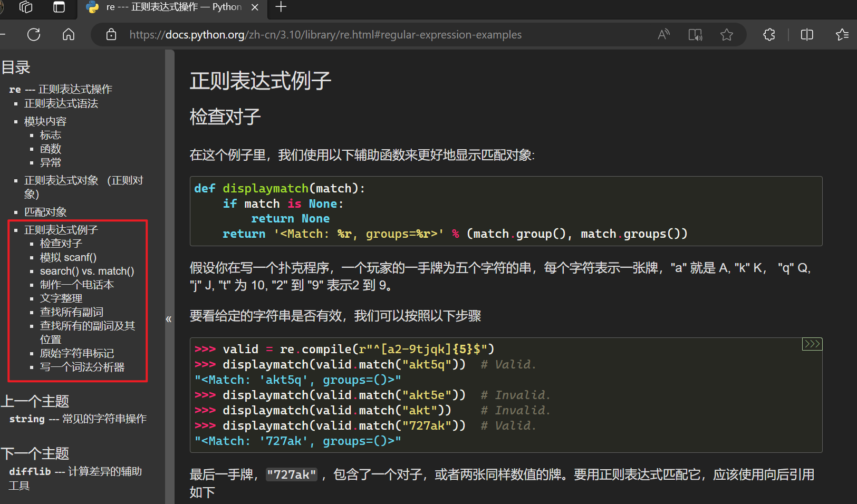
Task: Go to 正则表达式例子 sidebar link
Action: point(61,230)
